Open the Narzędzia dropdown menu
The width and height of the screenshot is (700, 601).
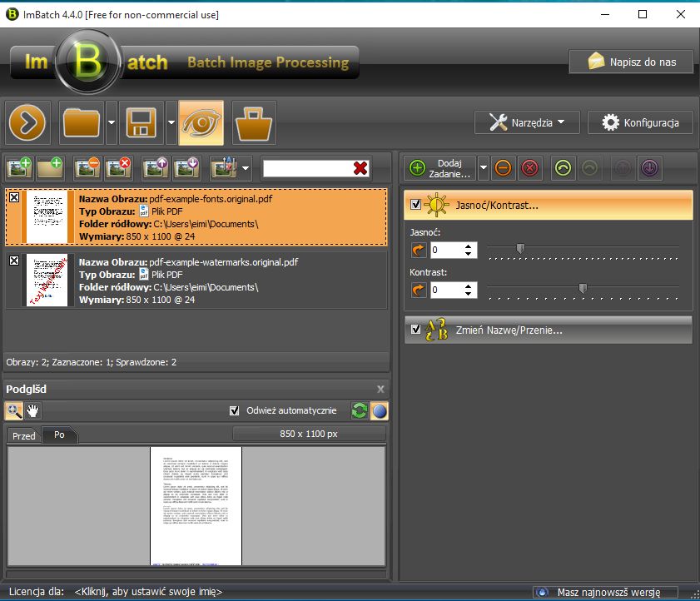click(x=527, y=122)
